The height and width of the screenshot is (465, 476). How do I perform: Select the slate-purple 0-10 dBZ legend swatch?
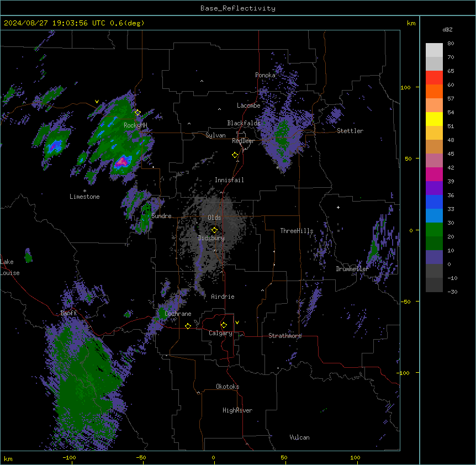click(434, 257)
